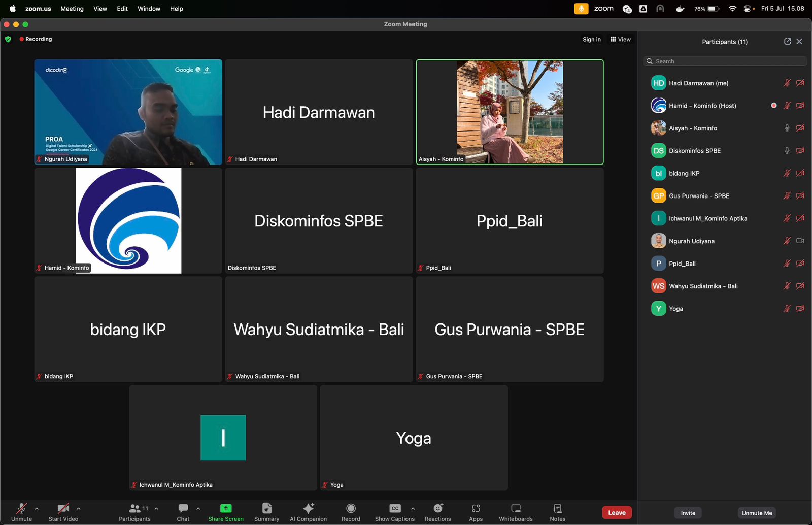Open the Meeting menu in menu bar
This screenshot has height=525, width=812.
pyautogui.click(x=72, y=9)
